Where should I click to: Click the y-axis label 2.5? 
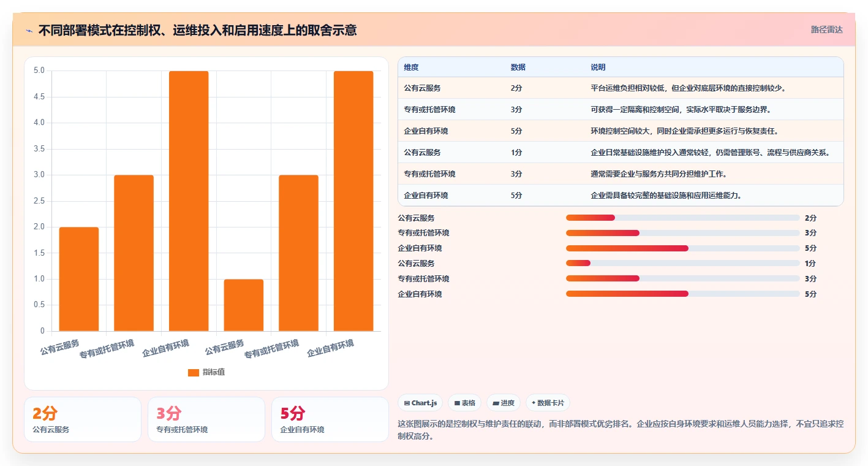[x=39, y=201]
